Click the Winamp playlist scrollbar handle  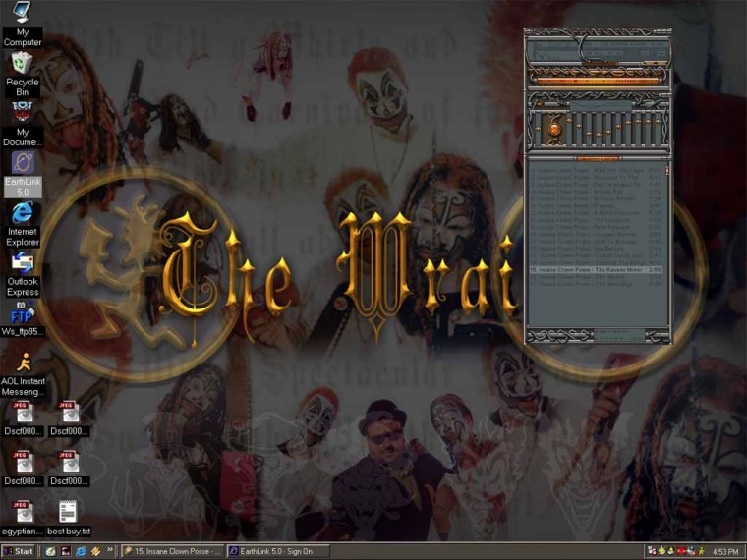667,171
